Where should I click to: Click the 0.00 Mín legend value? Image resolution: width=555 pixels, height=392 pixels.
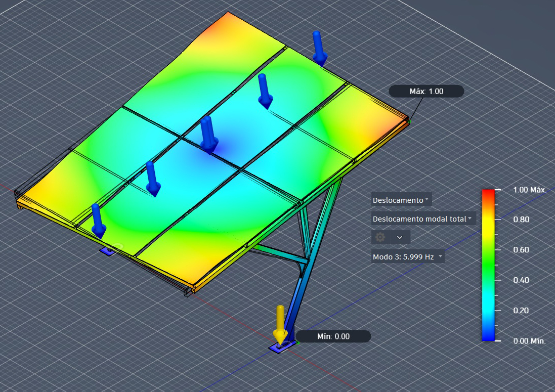pos(529,341)
